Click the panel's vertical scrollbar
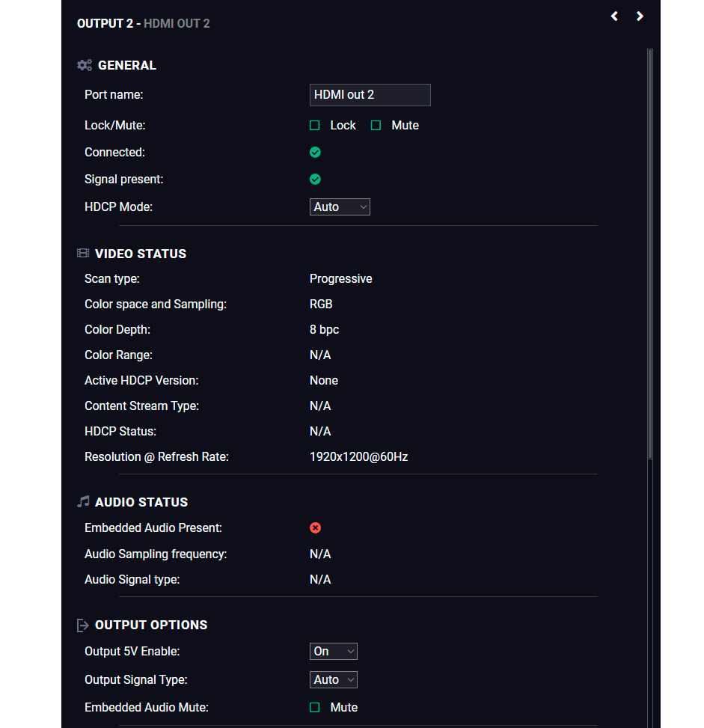The height and width of the screenshot is (728, 704). [x=650, y=254]
